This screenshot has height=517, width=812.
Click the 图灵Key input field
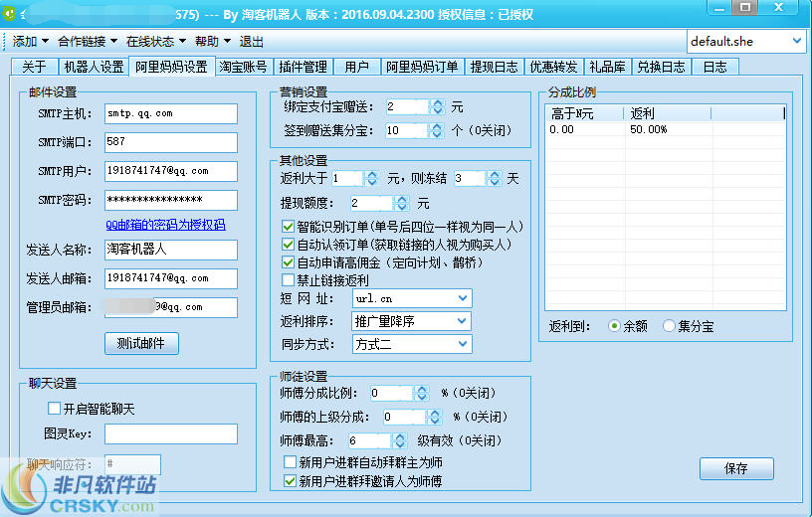(171, 433)
